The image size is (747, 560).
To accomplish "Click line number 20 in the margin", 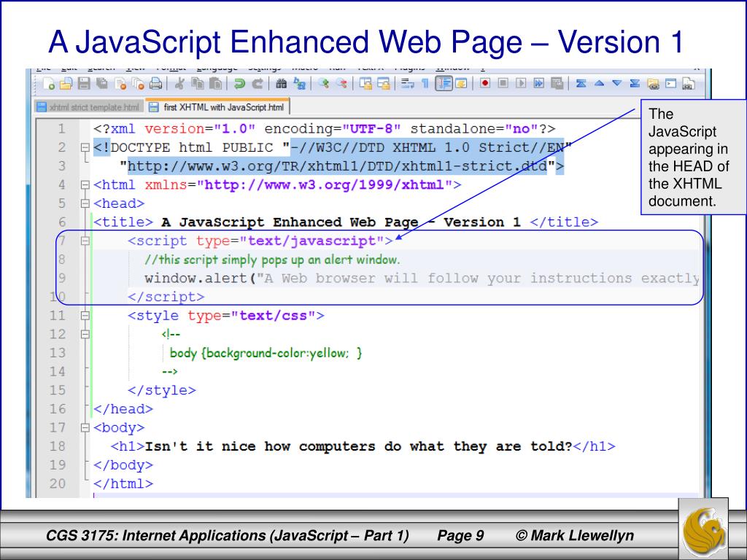I will click(57, 484).
